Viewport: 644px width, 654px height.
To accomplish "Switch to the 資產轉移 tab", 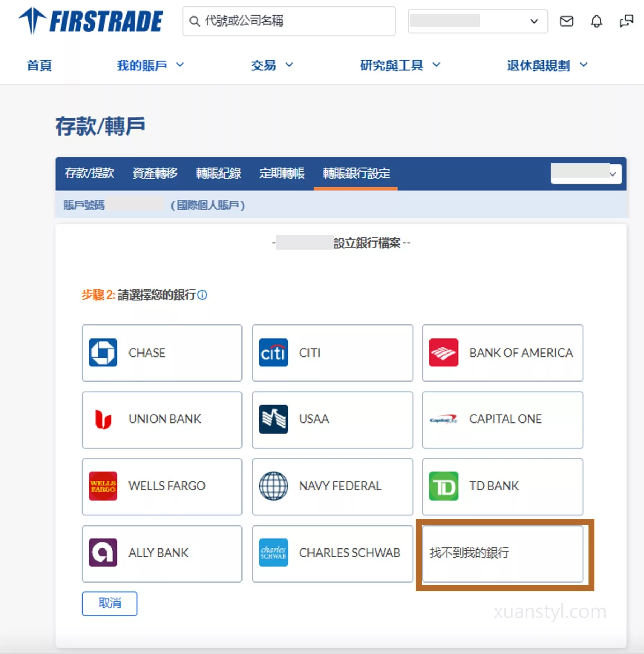I will point(155,173).
